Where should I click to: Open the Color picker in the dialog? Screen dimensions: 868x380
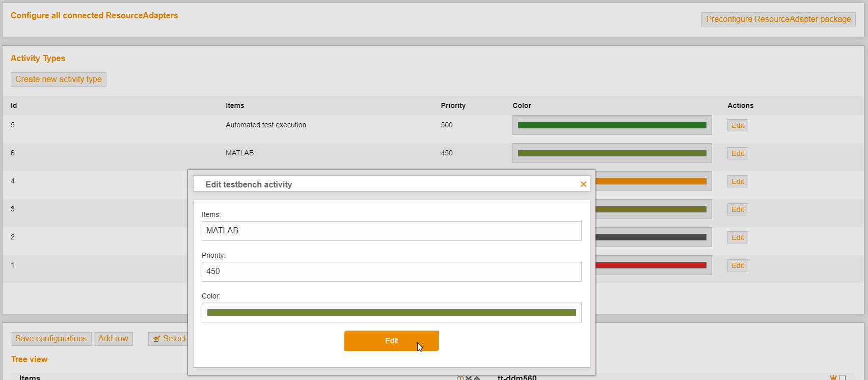(391, 313)
